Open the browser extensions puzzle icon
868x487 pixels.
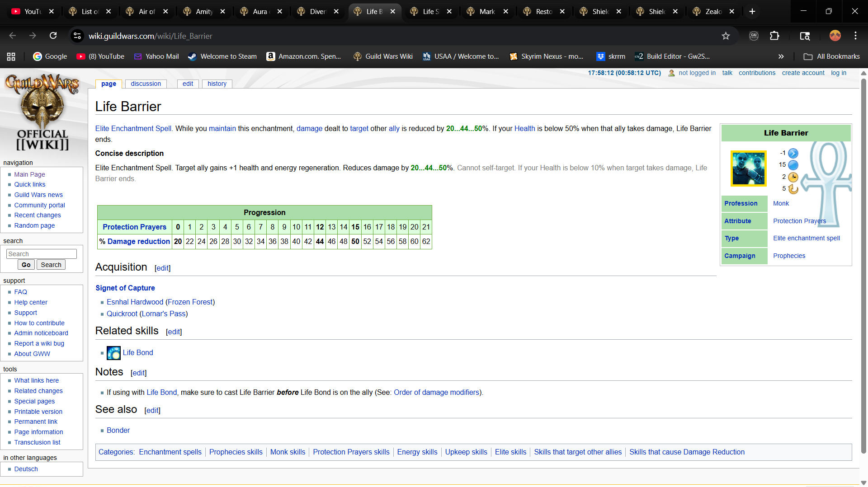tap(774, 36)
